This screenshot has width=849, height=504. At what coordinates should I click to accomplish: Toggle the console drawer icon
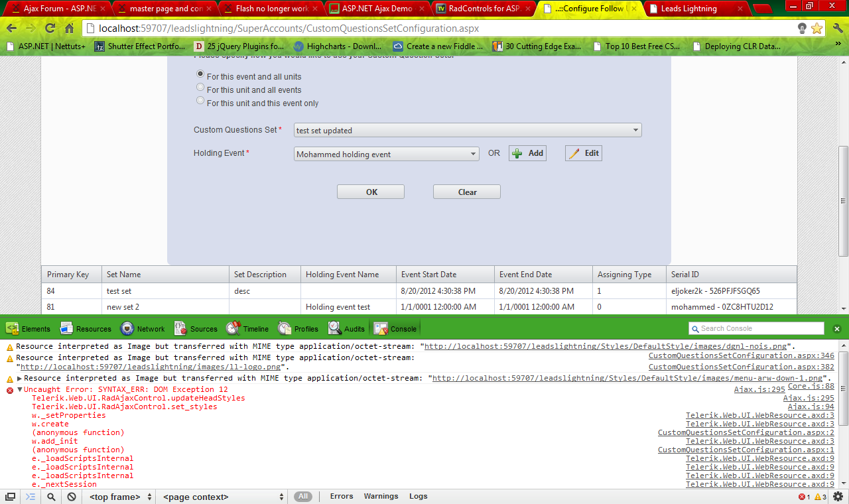pyautogui.click(x=31, y=496)
